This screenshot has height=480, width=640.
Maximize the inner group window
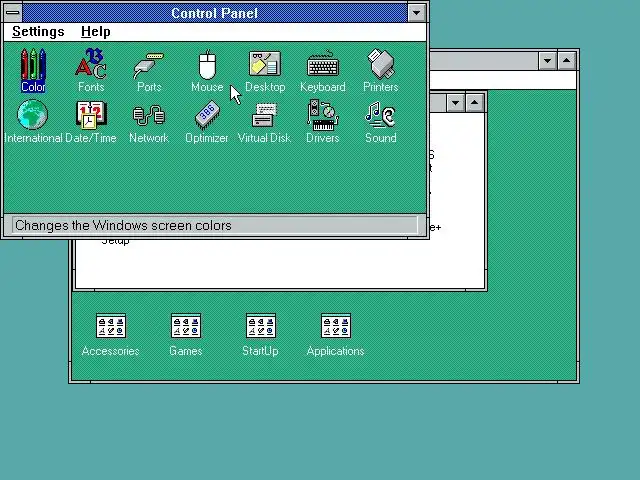[x=474, y=102]
